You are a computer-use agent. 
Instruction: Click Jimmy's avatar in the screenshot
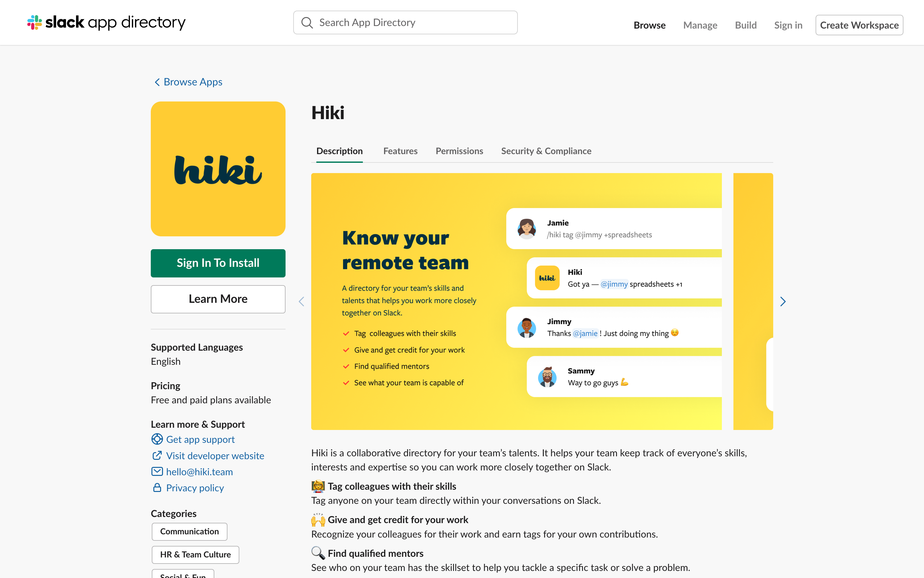[x=526, y=328]
